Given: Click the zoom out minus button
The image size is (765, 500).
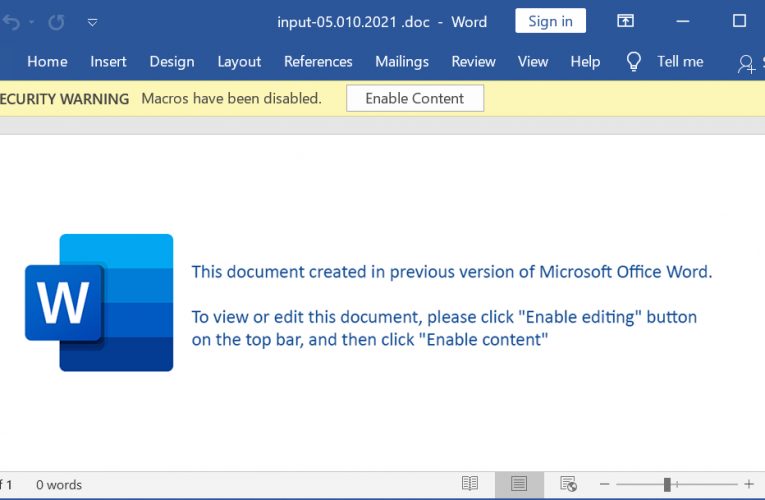Looking at the screenshot, I should pyautogui.click(x=604, y=484).
